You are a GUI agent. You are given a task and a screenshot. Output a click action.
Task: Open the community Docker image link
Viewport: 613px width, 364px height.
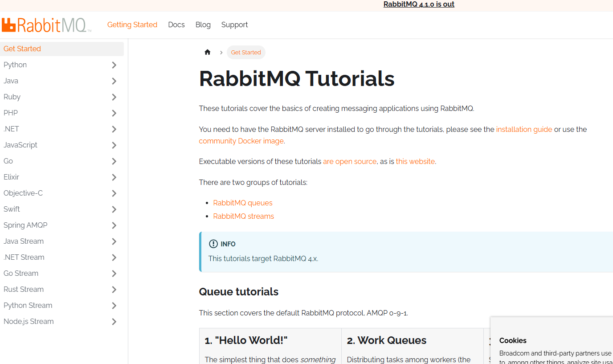pyautogui.click(x=241, y=141)
